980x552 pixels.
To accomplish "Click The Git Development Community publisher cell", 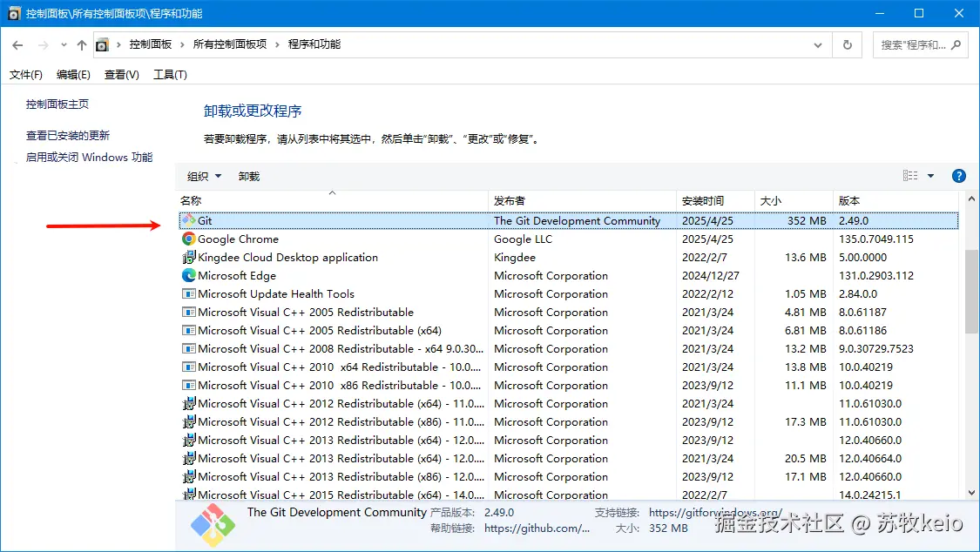I will [577, 220].
